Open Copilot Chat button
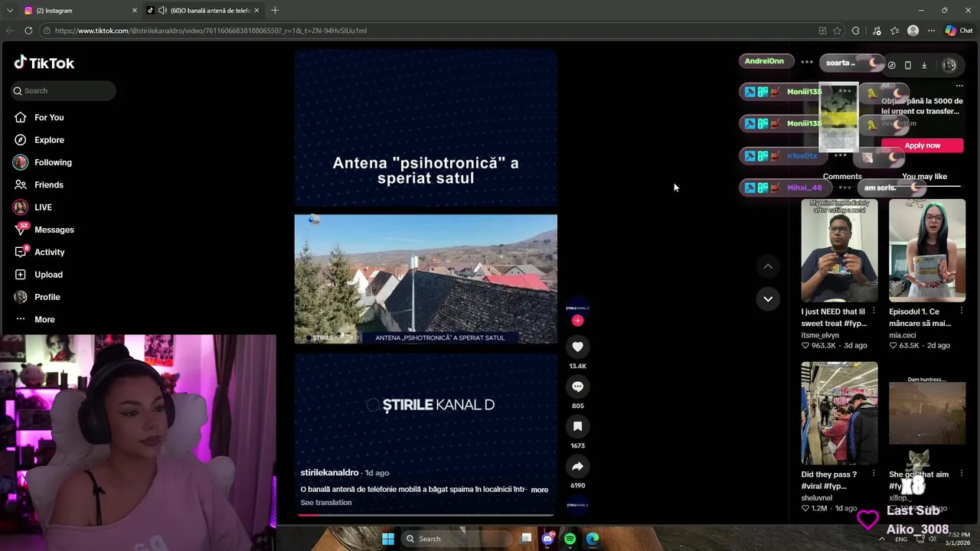The width and height of the screenshot is (980, 551). pos(959,31)
